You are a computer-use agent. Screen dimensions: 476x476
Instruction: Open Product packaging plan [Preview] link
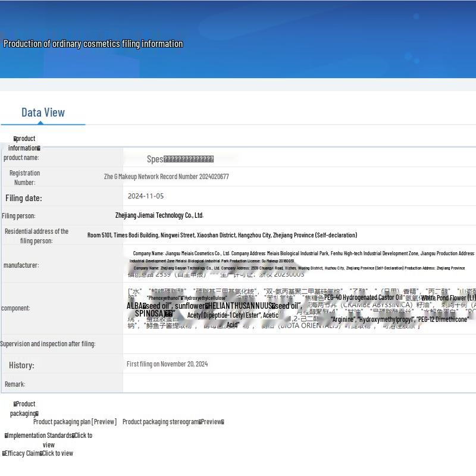click(75, 422)
